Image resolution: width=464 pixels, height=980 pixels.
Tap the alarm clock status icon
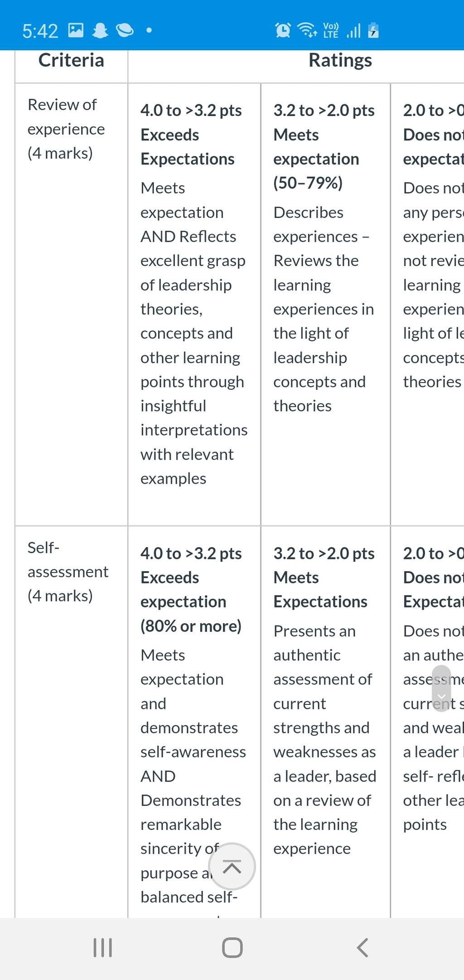(x=283, y=30)
